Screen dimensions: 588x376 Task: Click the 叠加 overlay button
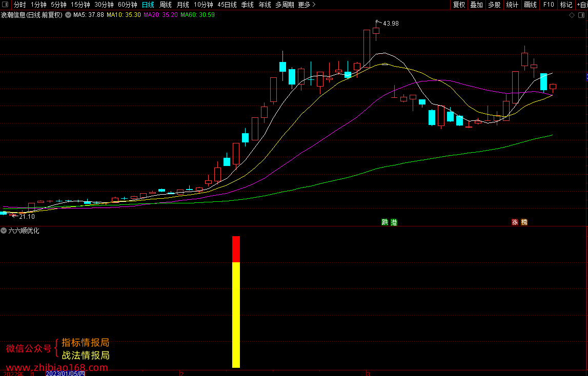point(477,5)
